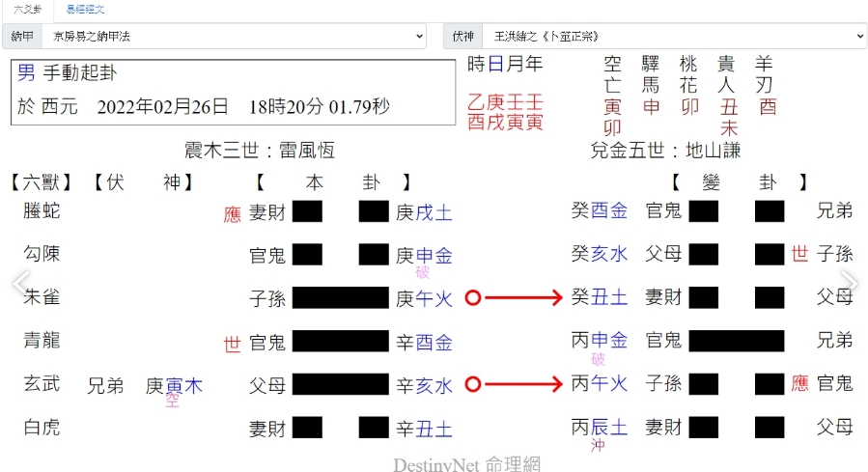Click the DestinyNet 命理網 link
868x472 pixels.
[466, 464]
